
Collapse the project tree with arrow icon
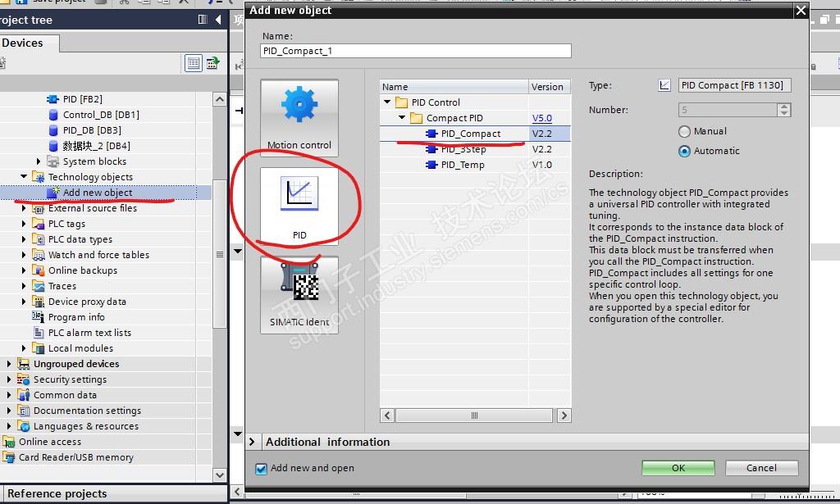[218, 20]
